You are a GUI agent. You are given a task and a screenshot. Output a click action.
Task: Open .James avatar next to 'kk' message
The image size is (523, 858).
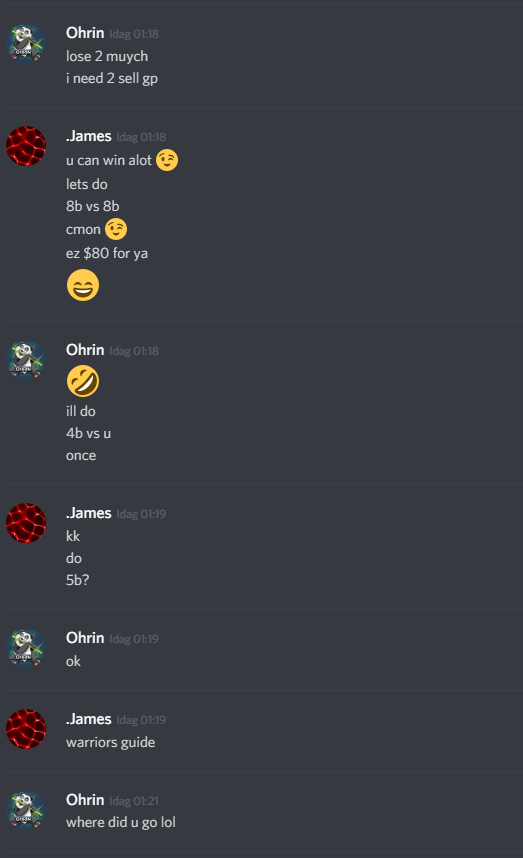[26, 523]
